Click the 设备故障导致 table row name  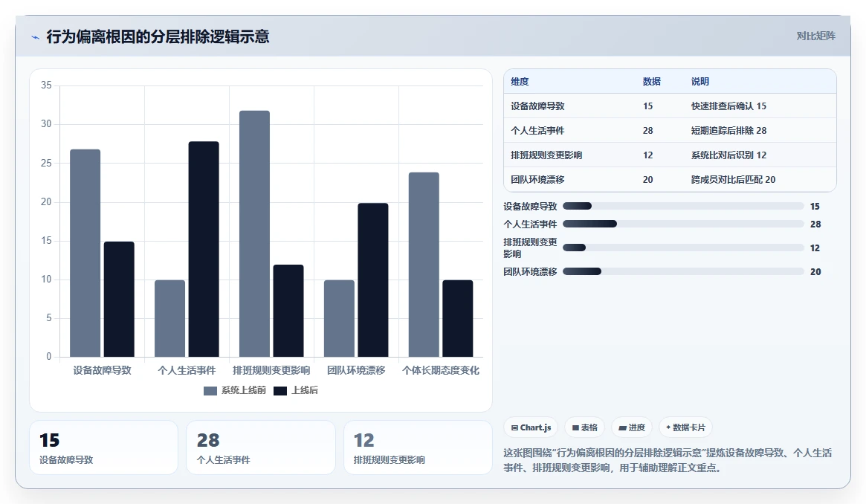[x=537, y=106]
